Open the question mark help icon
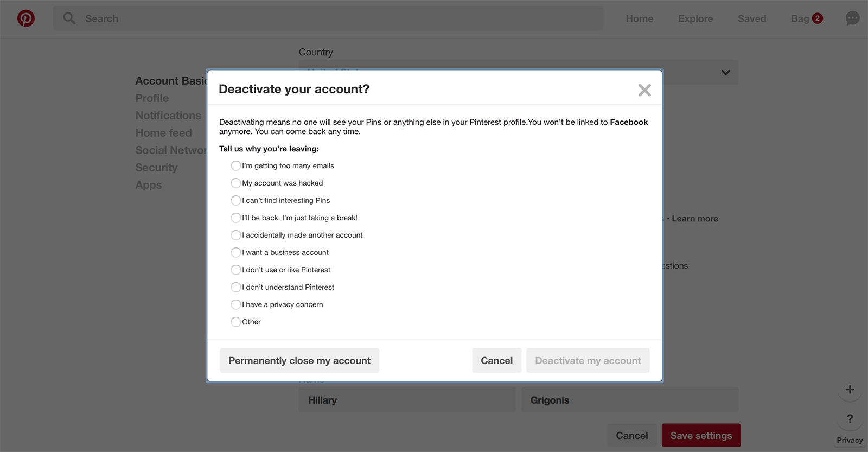The height and width of the screenshot is (452, 868). coord(850,419)
